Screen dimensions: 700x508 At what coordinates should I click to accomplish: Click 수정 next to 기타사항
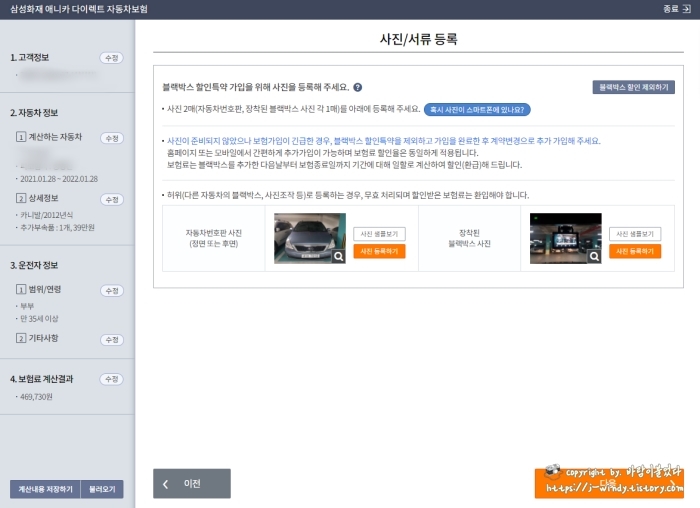[x=112, y=340]
